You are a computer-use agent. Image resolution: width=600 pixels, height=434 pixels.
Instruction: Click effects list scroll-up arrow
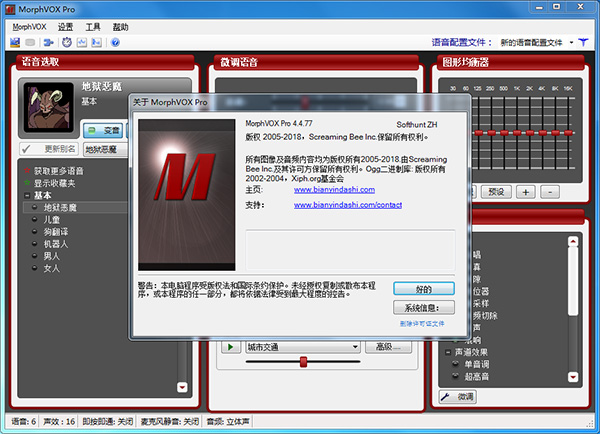click(573, 241)
